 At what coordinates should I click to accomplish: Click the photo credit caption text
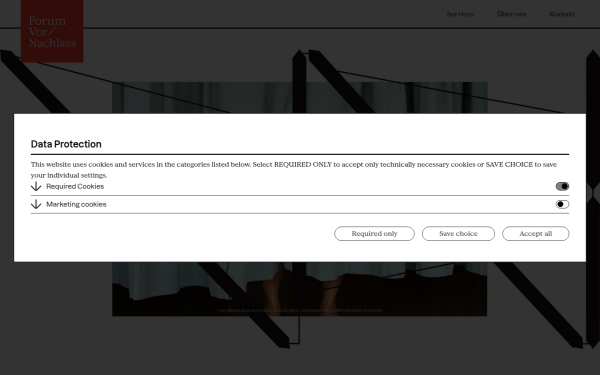coord(300,310)
